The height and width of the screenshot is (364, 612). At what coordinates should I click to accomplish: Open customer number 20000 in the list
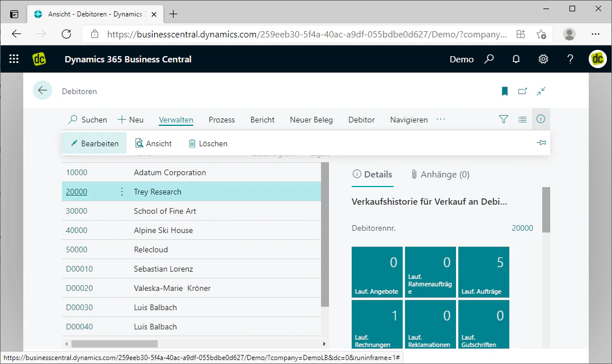pyautogui.click(x=77, y=192)
